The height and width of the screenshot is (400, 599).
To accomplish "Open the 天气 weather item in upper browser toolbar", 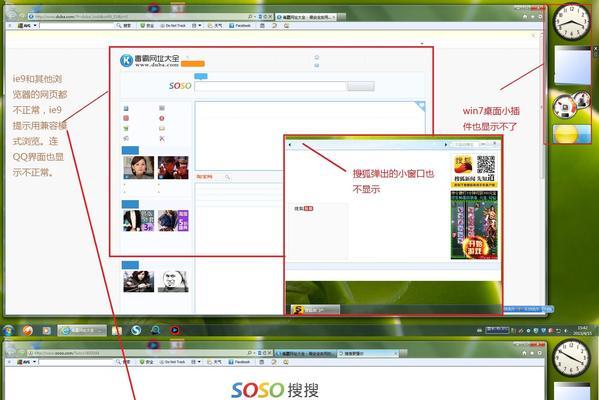I will 215,26.
